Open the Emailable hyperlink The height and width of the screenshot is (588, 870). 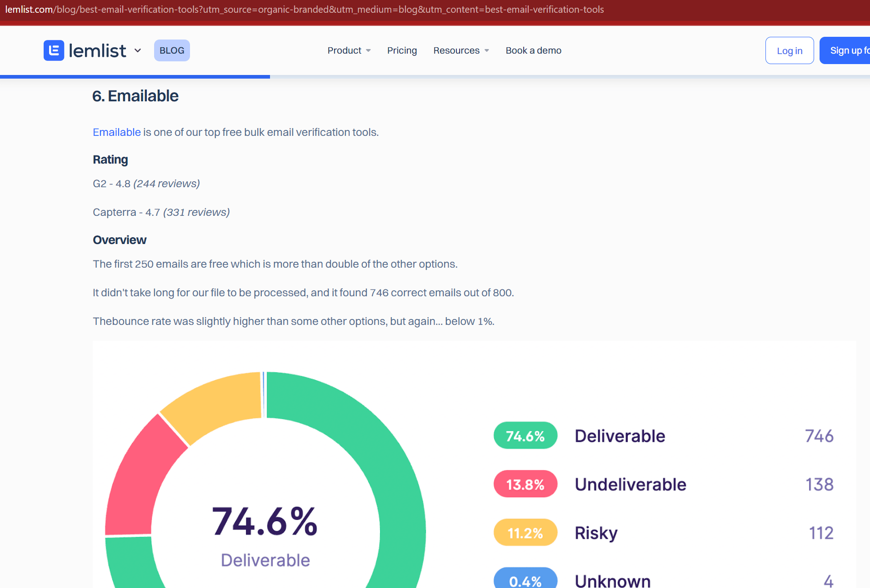(117, 132)
